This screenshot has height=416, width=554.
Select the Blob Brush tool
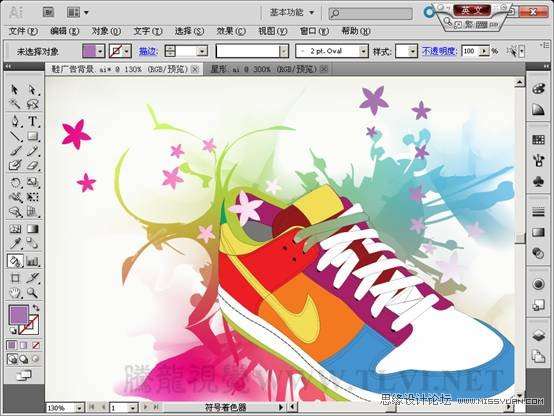[14, 165]
